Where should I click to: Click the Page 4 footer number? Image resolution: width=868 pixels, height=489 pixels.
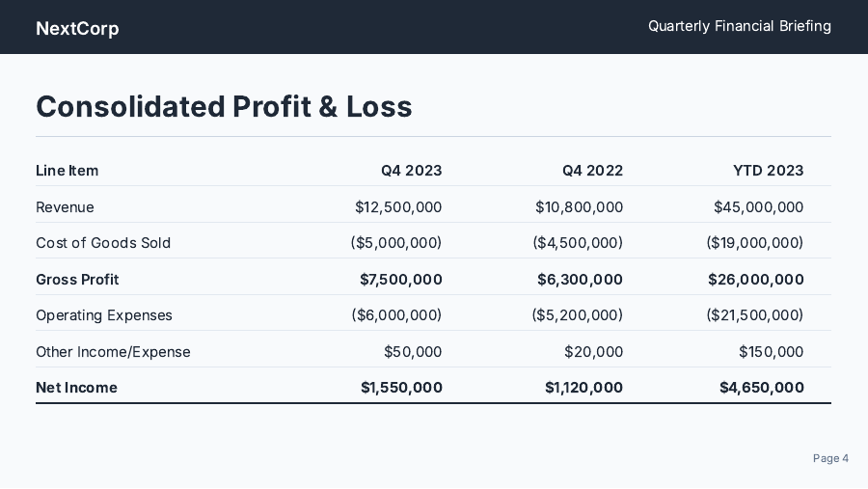830,458
